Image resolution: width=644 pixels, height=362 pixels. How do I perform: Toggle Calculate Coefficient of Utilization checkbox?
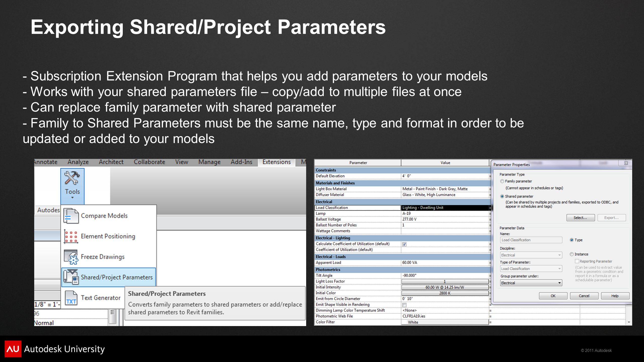tap(405, 244)
